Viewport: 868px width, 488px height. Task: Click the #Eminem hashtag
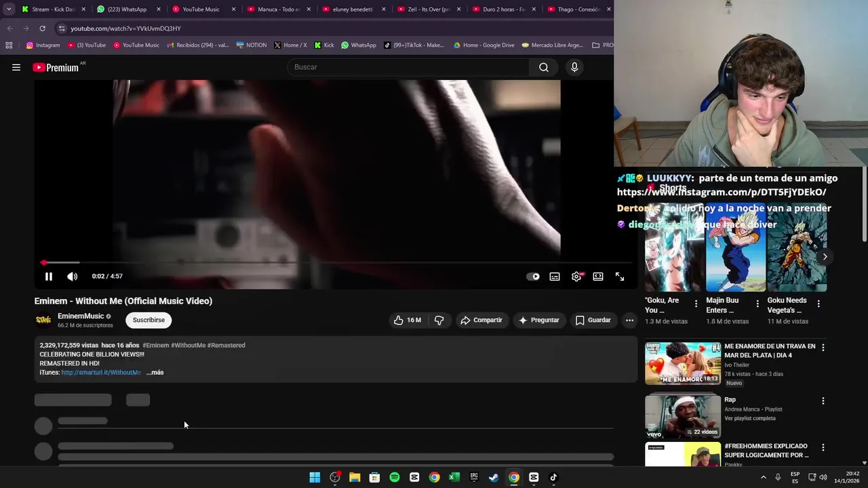click(x=156, y=345)
